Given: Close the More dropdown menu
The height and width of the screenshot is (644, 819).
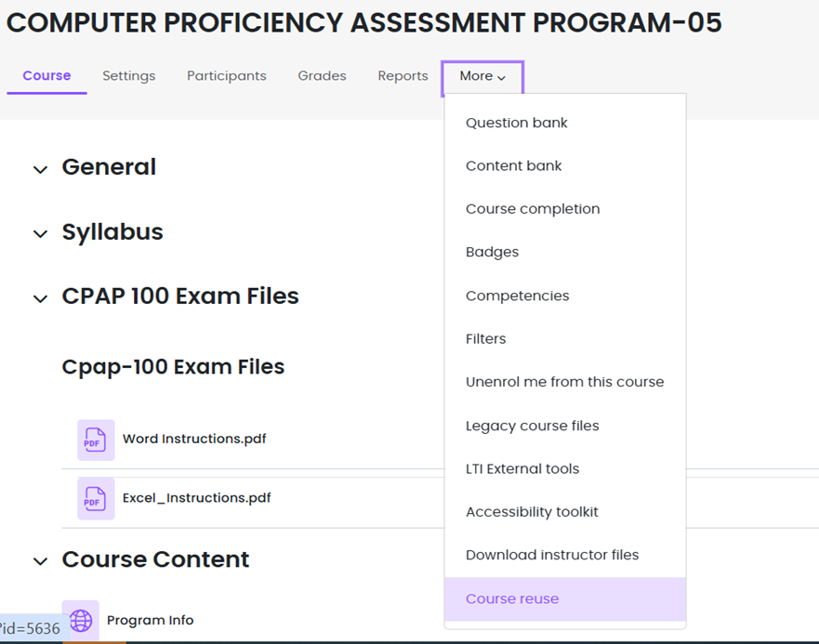Looking at the screenshot, I should pyautogui.click(x=482, y=77).
